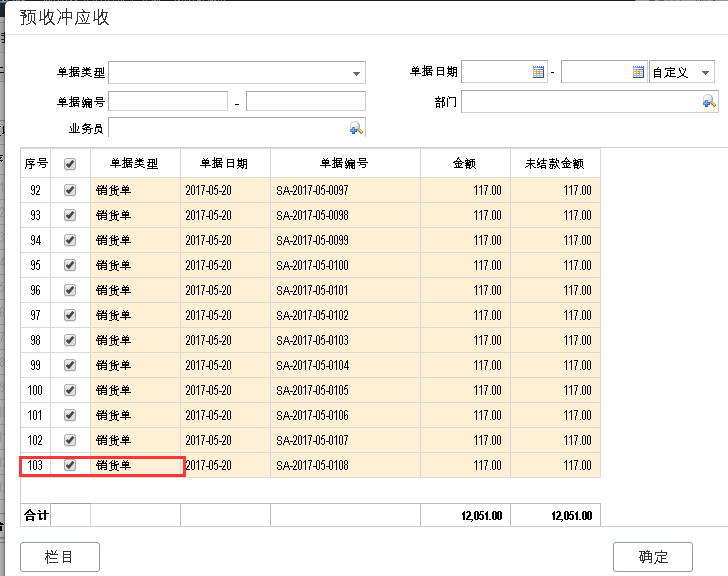The image size is (728, 576).
Task: Uncheck the checkbox for row 102
Action: pyautogui.click(x=70, y=440)
